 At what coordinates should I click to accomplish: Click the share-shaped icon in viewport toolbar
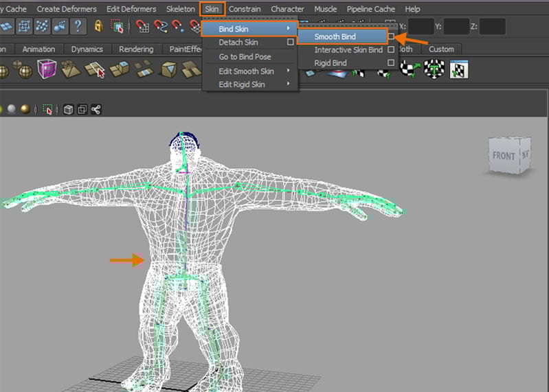[96, 109]
